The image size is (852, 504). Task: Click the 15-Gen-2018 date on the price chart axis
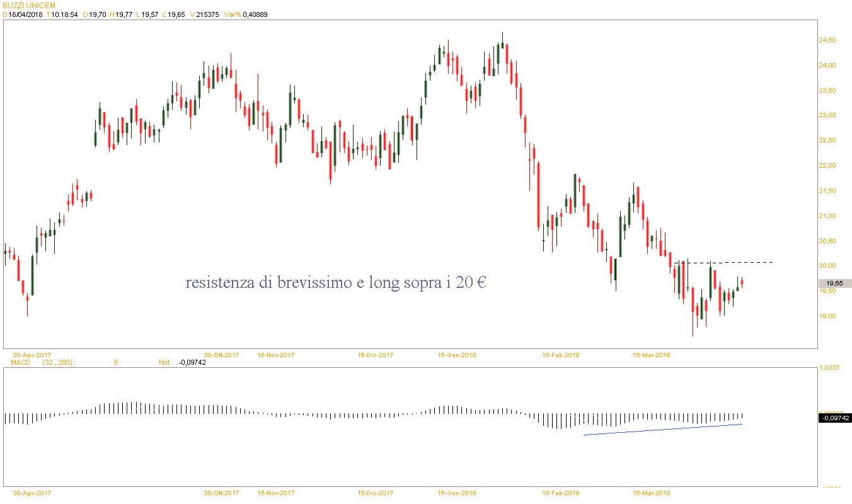(x=457, y=355)
